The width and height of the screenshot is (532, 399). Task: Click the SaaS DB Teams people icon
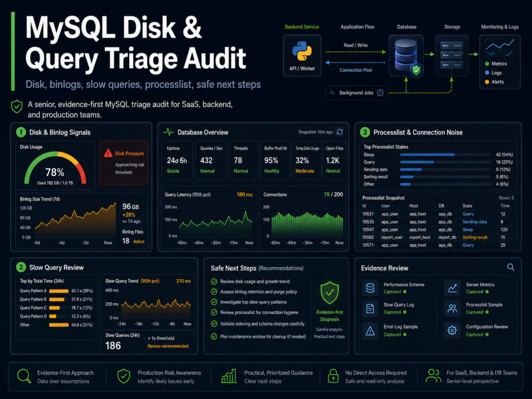click(433, 376)
